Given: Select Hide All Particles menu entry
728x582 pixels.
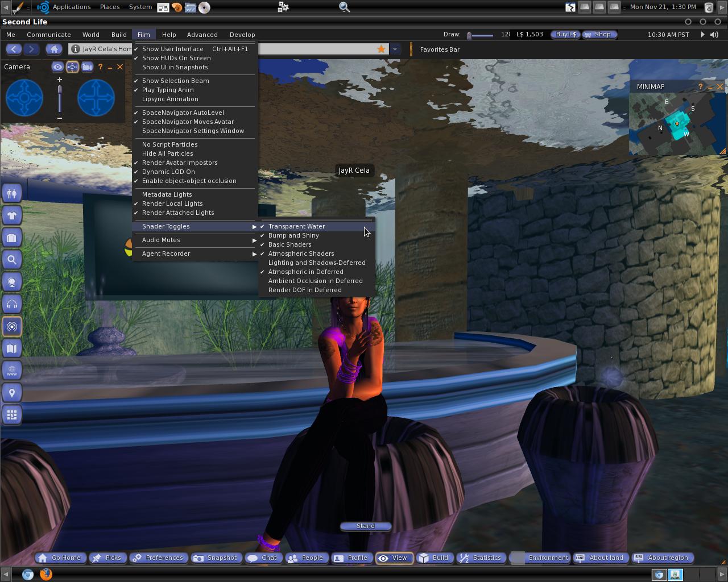Looking at the screenshot, I should pos(195,153).
